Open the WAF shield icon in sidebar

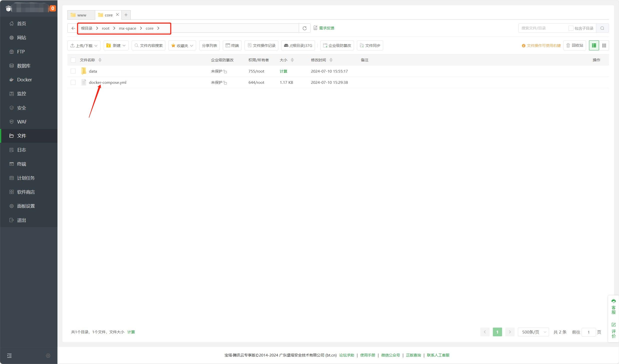click(11, 122)
